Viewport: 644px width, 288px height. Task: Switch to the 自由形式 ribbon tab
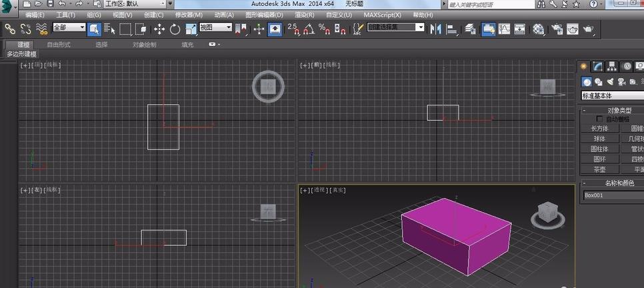(59, 45)
